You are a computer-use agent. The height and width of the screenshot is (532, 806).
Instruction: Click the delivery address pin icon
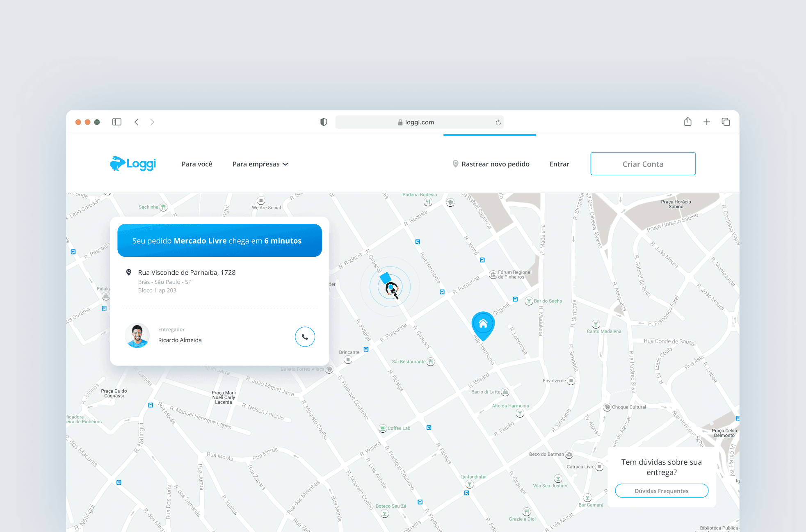pyautogui.click(x=129, y=272)
